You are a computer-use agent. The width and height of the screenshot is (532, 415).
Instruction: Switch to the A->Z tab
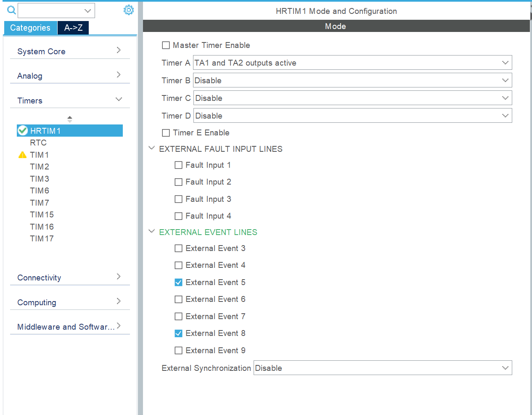pos(73,28)
